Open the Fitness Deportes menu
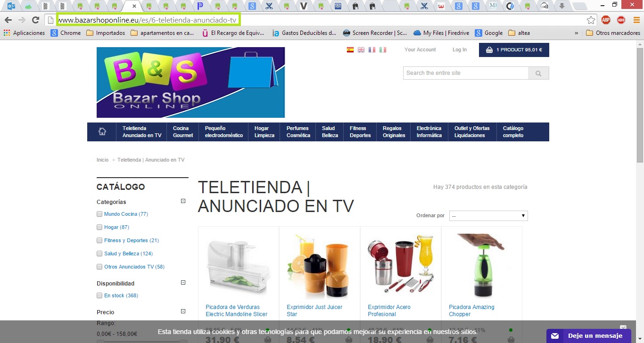This screenshot has width=644, height=343. point(360,131)
